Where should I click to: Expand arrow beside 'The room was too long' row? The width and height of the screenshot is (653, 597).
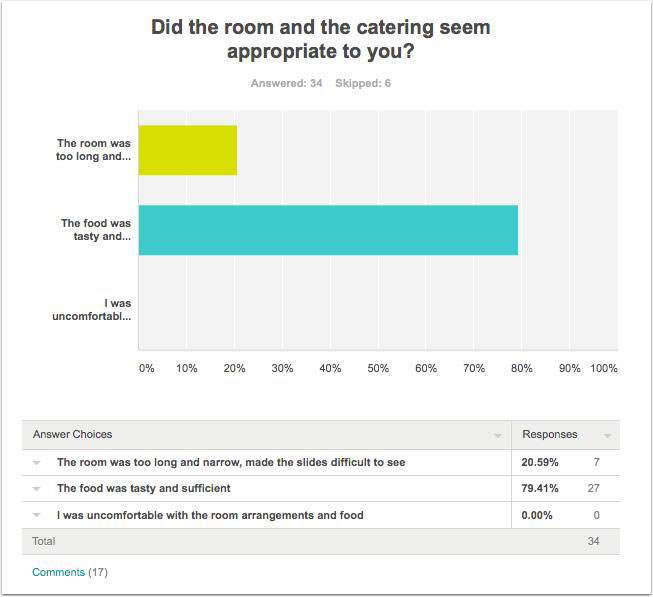tap(37, 463)
